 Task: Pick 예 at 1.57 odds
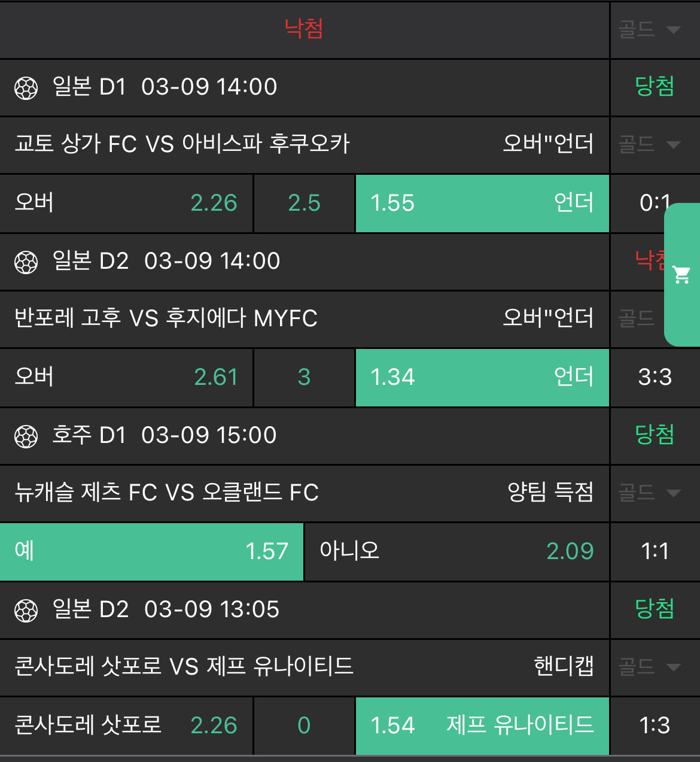[x=151, y=551]
